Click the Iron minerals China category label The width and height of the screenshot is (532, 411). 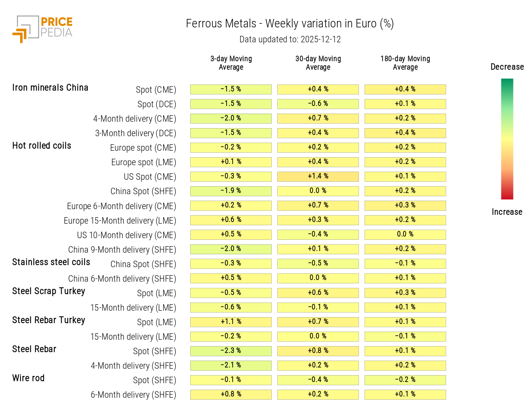pos(50,88)
